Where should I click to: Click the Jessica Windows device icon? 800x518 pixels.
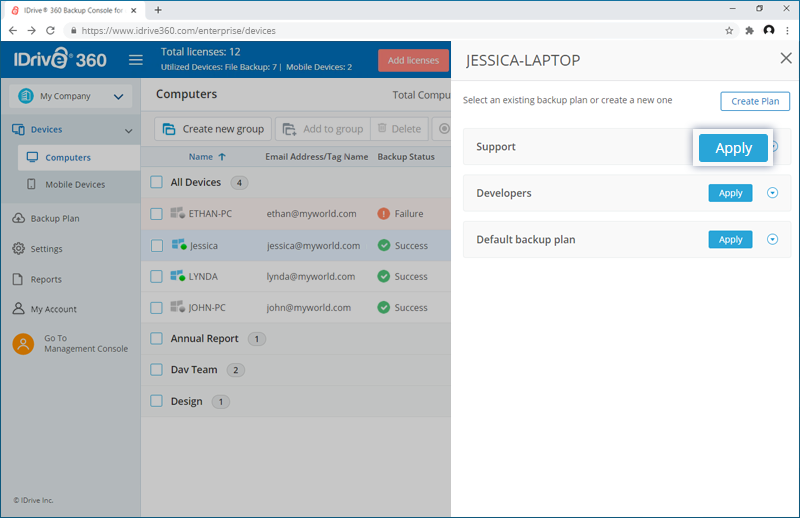click(x=179, y=245)
